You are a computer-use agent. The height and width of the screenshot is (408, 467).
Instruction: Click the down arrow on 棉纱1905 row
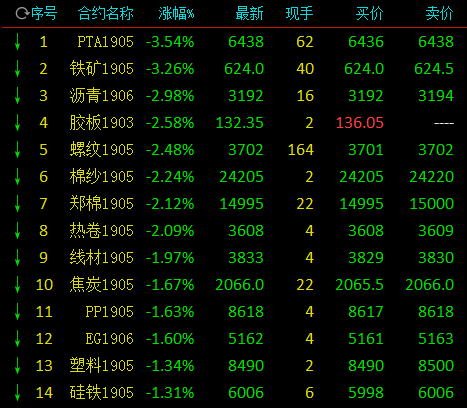click(17, 177)
